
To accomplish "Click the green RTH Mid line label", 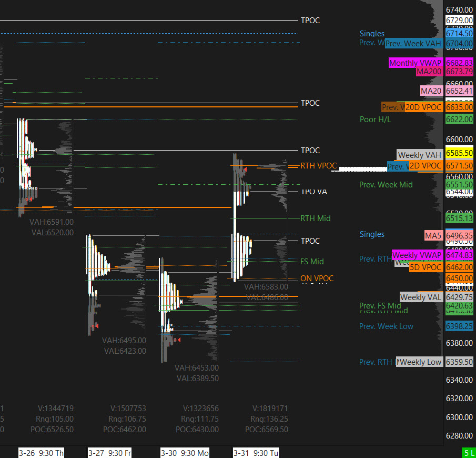I will (x=315, y=218).
